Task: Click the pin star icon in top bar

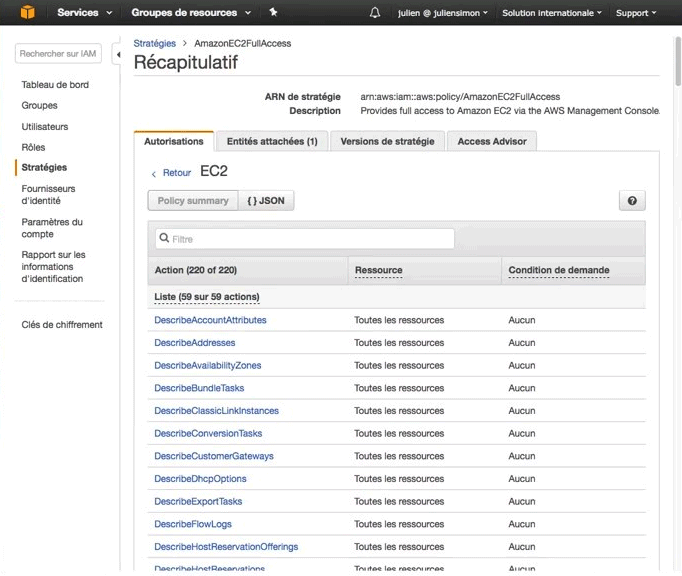Action: click(273, 12)
